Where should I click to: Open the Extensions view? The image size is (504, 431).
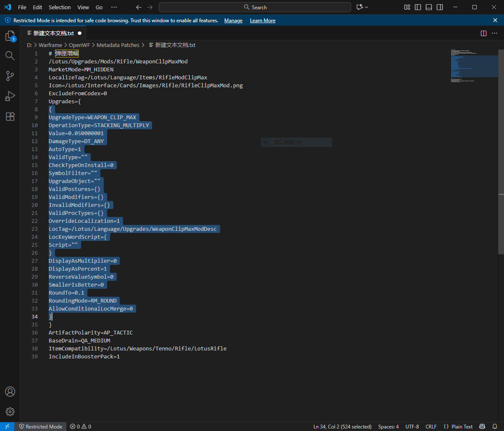(10, 116)
